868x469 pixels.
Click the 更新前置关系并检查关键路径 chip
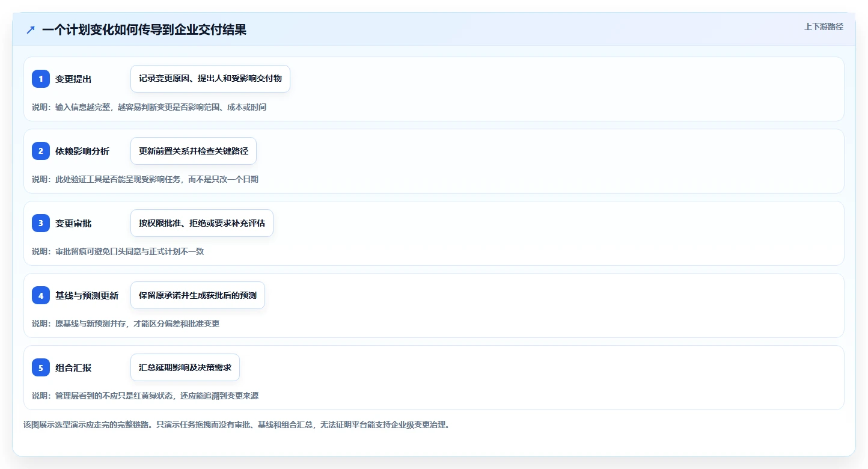point(194,151)
